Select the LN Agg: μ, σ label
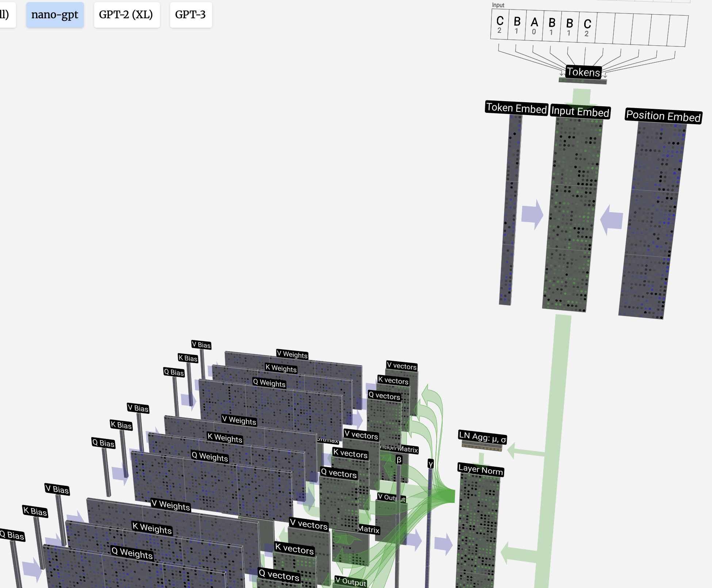712x588 pixels. coord(482,437)
